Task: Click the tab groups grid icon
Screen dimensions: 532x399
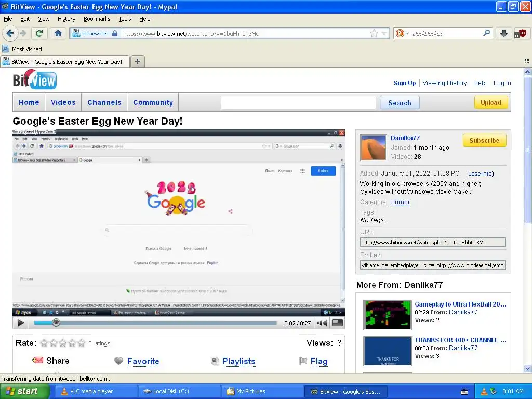Action: (527, 61)
